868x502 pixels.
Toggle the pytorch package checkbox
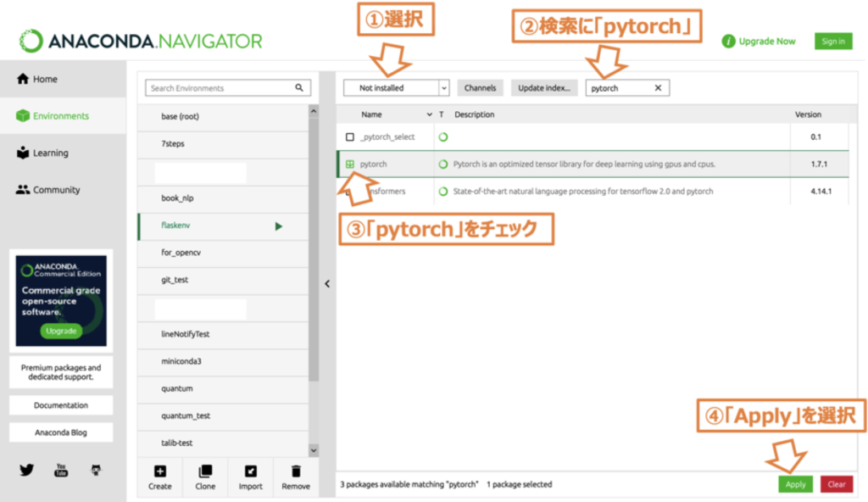[350, 164]
